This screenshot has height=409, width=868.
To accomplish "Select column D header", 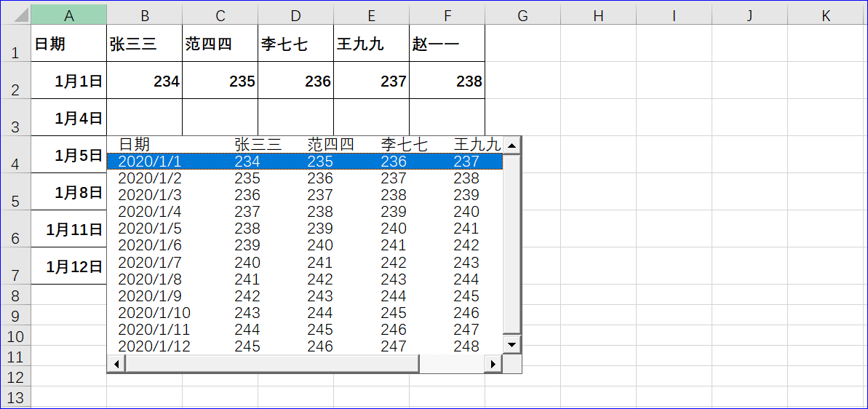I will pyautogui.click(x=295, y=16).
